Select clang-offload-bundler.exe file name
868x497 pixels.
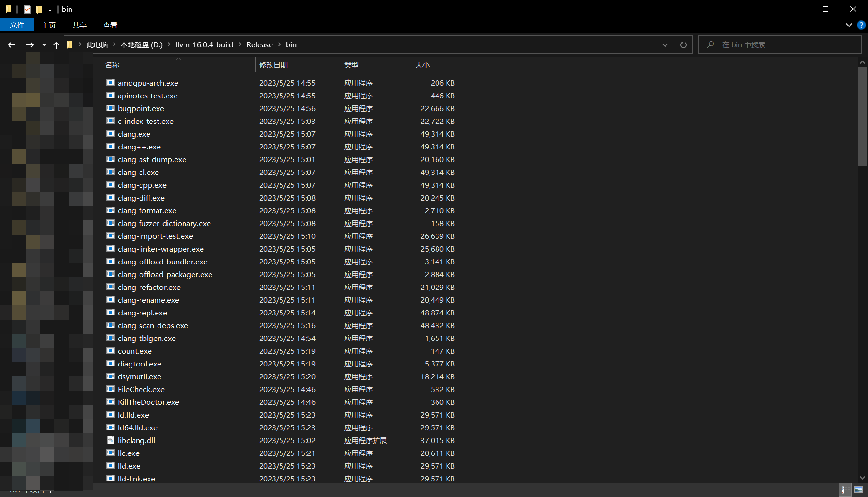pos(163,262)
